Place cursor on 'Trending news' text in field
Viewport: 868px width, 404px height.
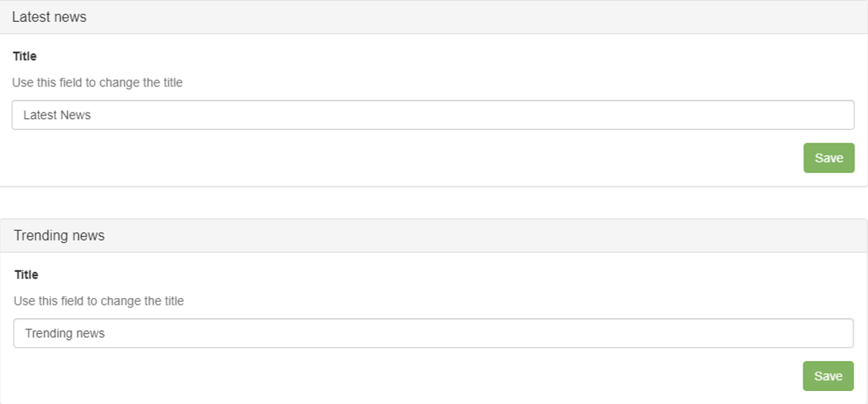[x=65, y=333]
